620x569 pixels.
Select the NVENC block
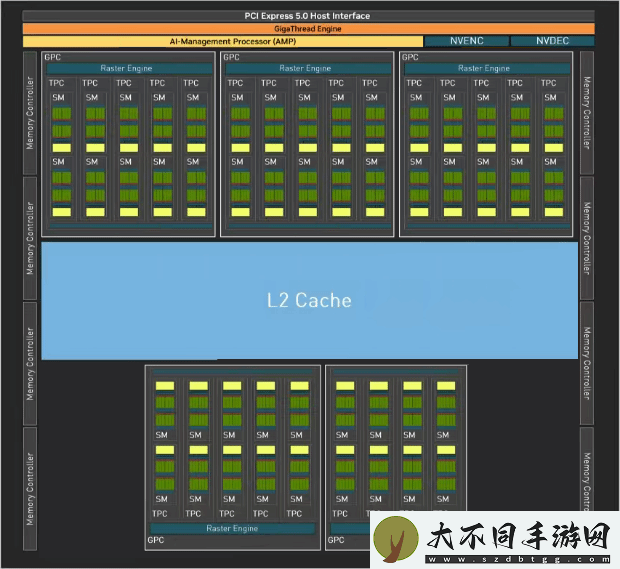click(x=467, y=41)
